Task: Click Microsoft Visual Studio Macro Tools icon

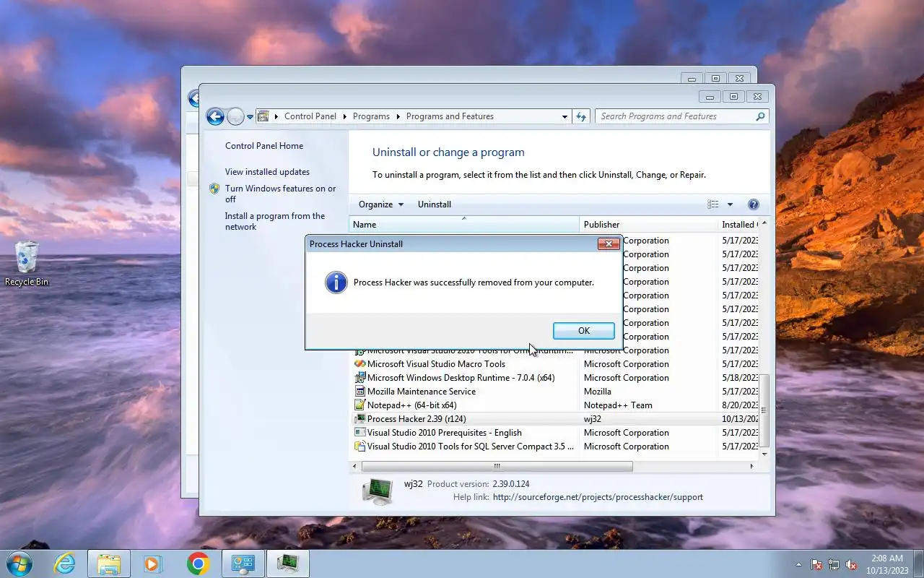Action: pyautogui.click(x=359, y=364)
